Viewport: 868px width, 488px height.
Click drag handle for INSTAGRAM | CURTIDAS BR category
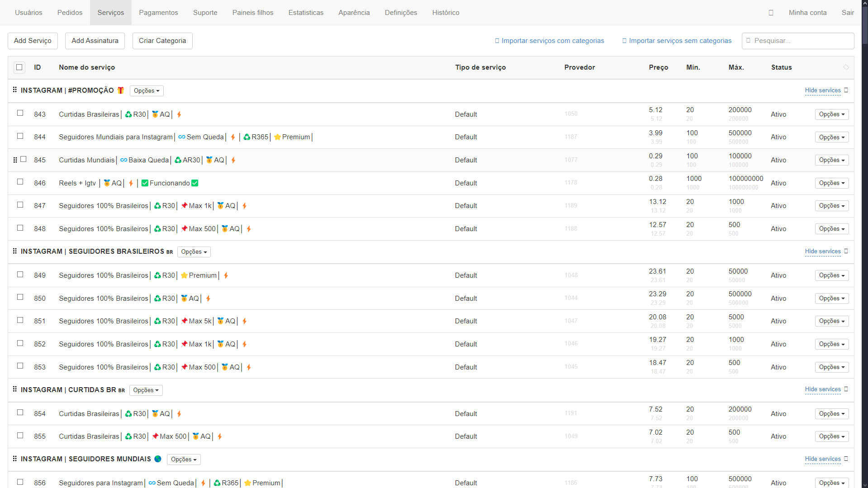point(15,389)
